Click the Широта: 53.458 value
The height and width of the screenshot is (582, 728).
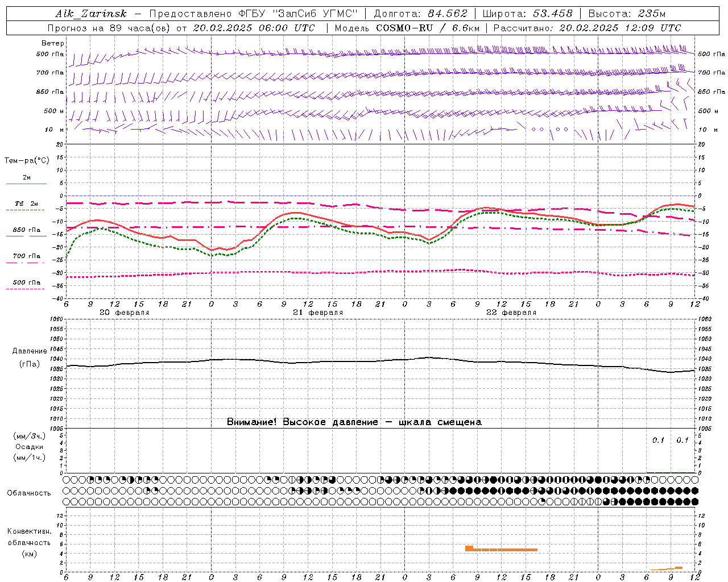point(527,14)
